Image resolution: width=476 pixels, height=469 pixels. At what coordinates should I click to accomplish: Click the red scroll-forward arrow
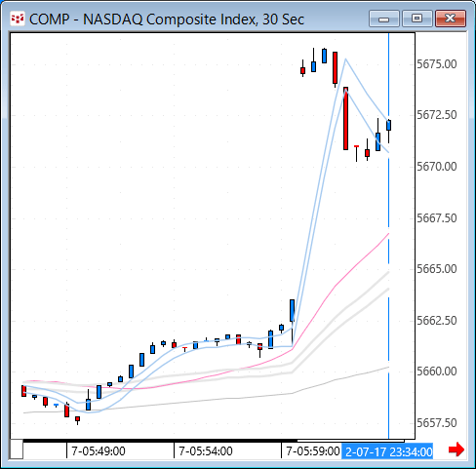tap(456, 449)
